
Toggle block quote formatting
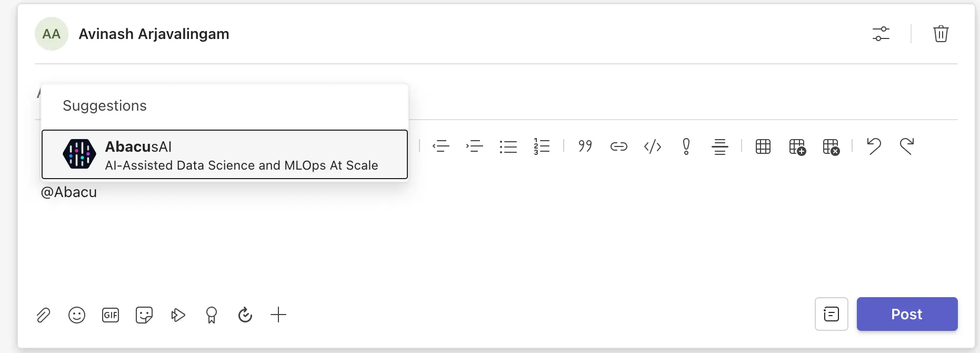(585, 146)
